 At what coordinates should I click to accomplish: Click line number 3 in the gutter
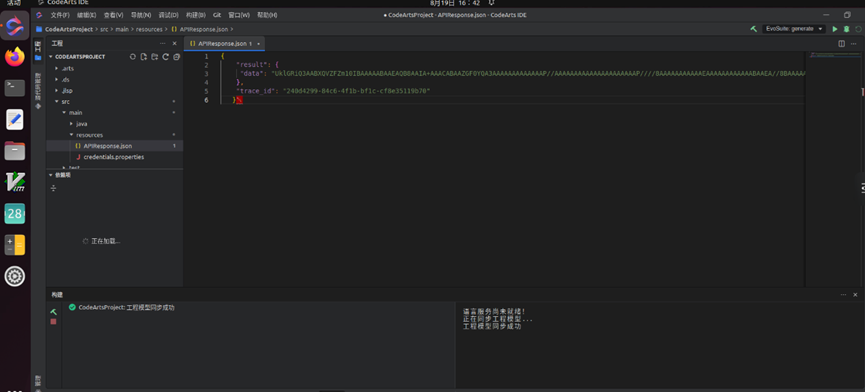click(x=206, y=74)
